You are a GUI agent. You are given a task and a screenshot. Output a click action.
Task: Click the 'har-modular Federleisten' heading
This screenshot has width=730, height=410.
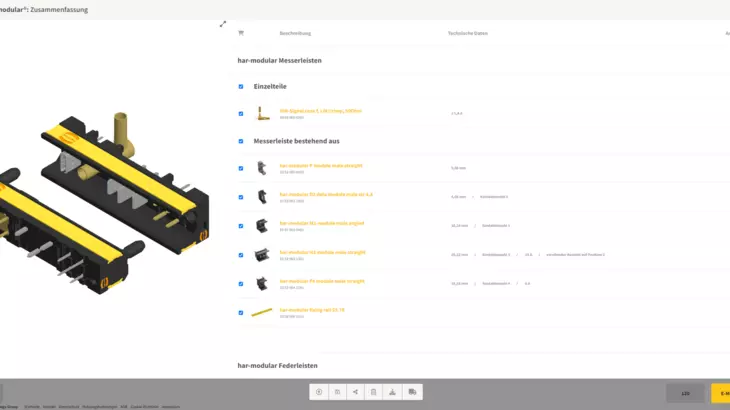[x=277, y=366]
